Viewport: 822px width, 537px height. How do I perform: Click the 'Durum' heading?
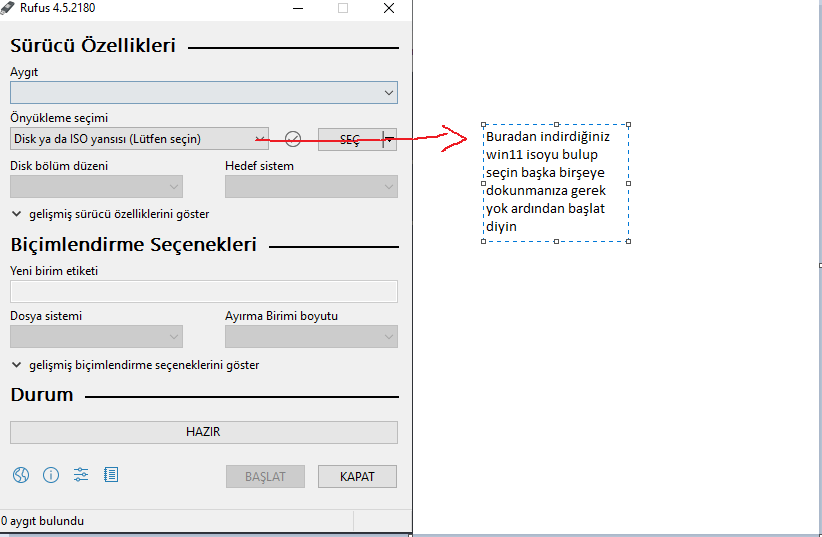(x=42, y=395)
